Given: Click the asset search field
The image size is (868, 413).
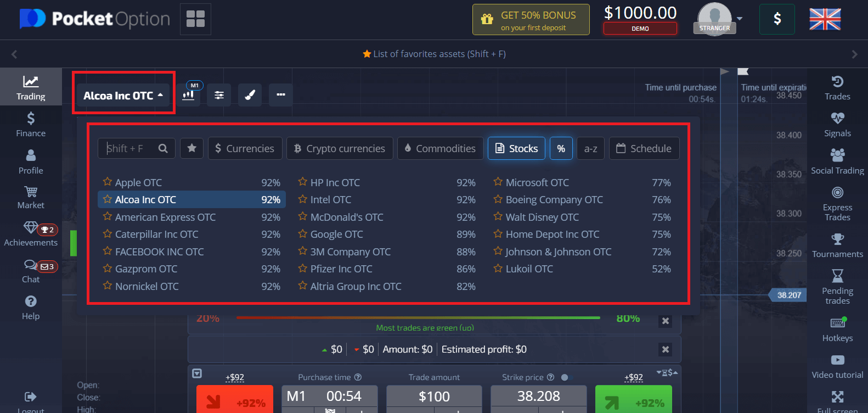Looking at the screenshot, I should [137, 148].
